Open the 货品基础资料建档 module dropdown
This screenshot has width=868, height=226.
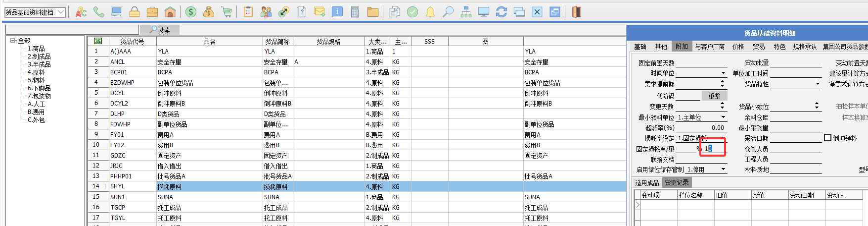click(x=61, y=12)
